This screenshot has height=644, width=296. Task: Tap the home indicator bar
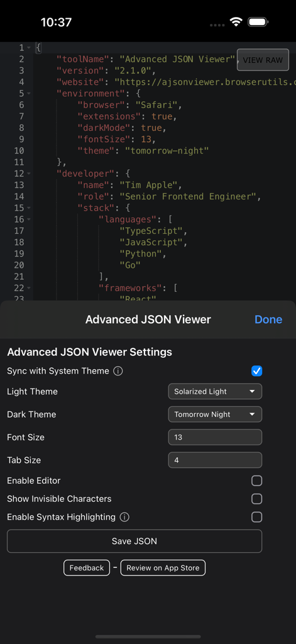[148, 636]
